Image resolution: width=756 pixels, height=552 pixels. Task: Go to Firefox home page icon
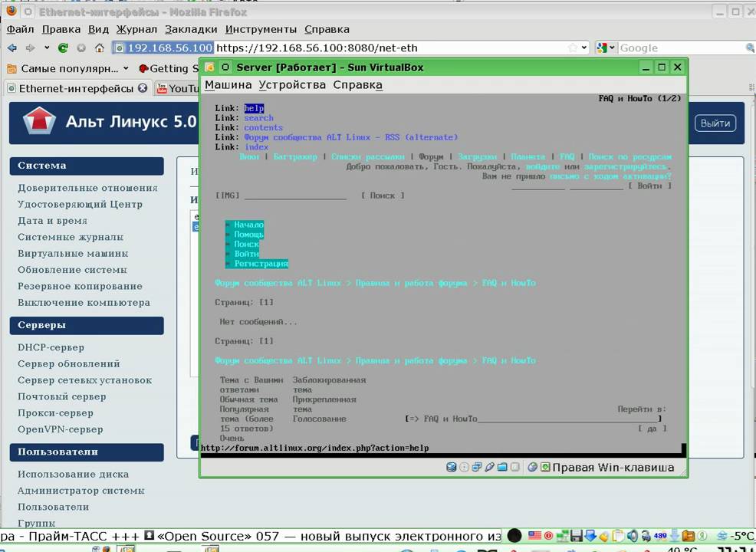coord(100,48)
